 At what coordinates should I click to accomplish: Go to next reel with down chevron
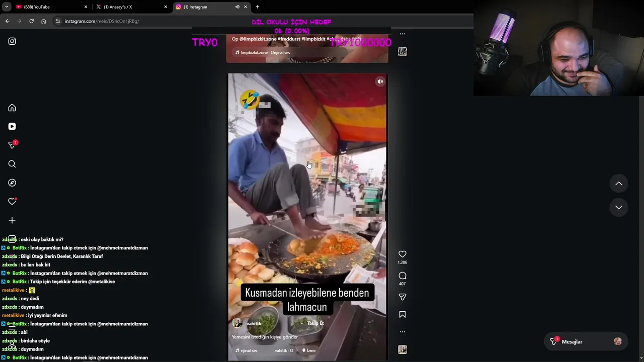(x=619, y=207)
